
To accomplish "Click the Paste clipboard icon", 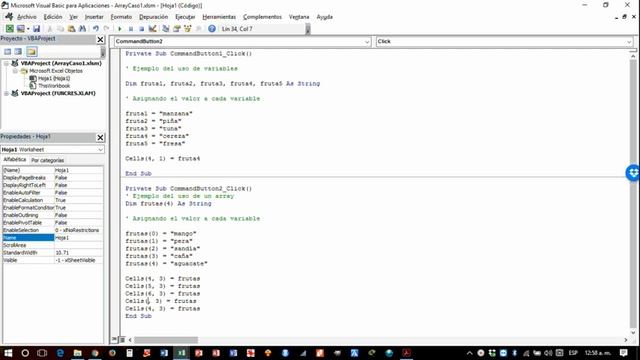I will (x=71, y=29).
